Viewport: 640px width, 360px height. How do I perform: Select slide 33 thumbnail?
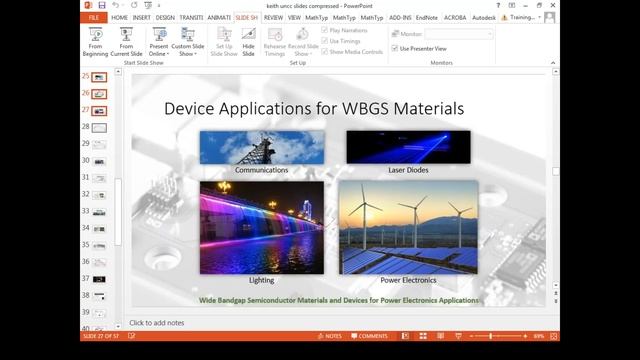[99, 212]
